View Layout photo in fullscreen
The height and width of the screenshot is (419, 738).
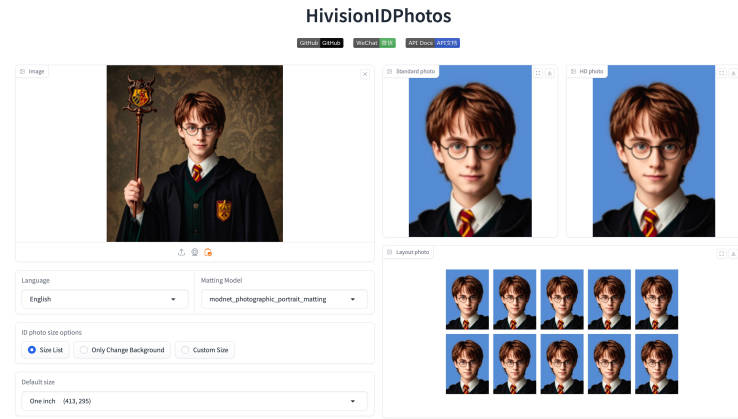coord(722,254)
